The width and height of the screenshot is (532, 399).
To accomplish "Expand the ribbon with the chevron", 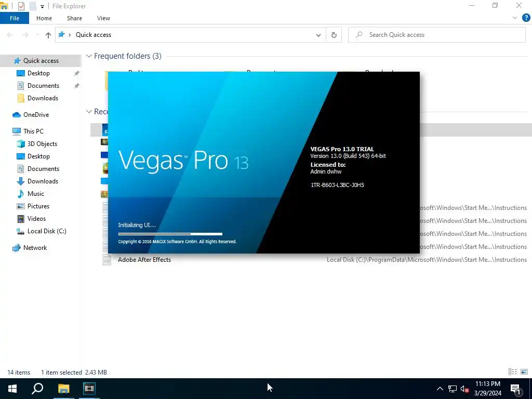I will 515,18.
